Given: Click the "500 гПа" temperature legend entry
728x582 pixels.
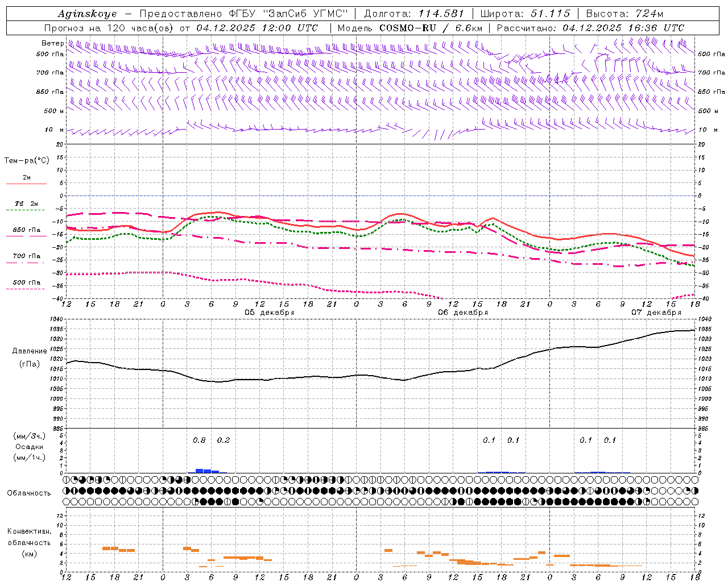Looking at the screenshot, I should pos(27,282).
